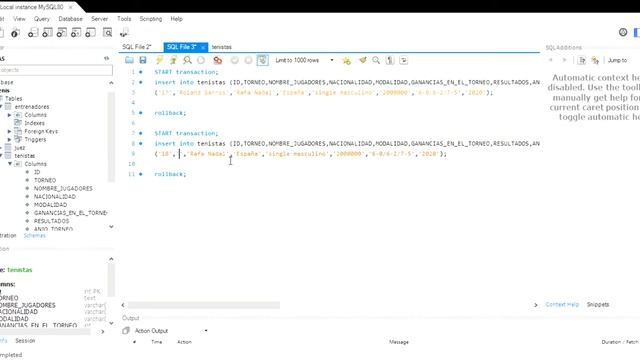Open the find panel with the magnifier icon
Image resolution: width=640 pixels, height=360 pixels.
point(376,60)
